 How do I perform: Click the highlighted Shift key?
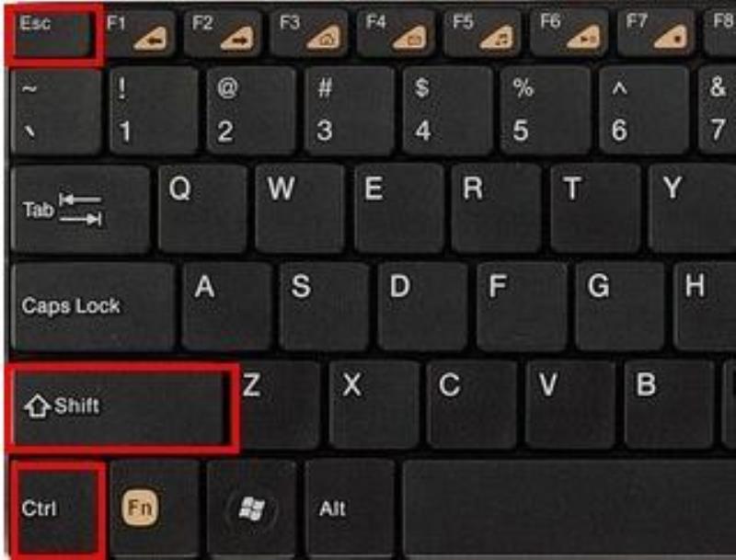tap(120, 406)
